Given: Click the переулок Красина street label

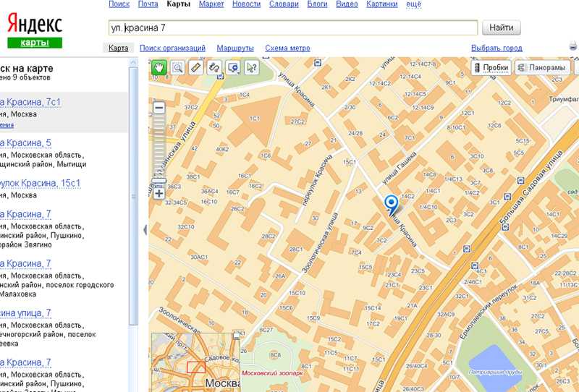Looking at the screenshot, I should [x=316, y=181].
